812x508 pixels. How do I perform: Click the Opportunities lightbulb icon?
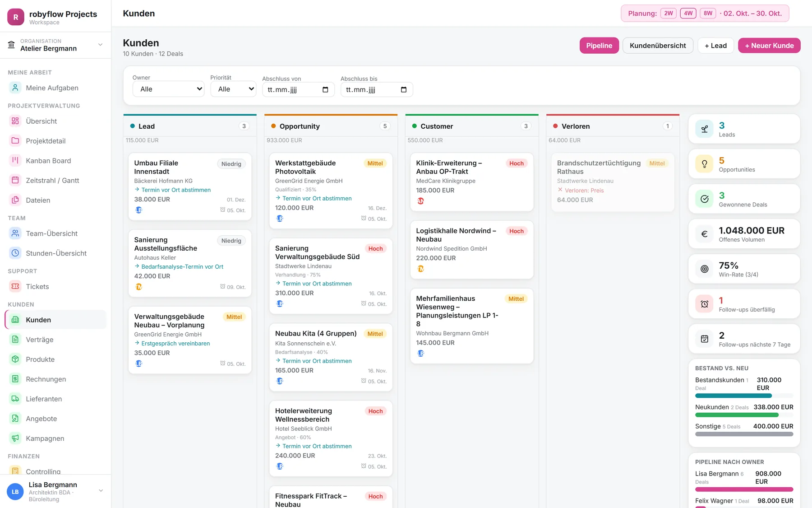click(x=704, y=164)
